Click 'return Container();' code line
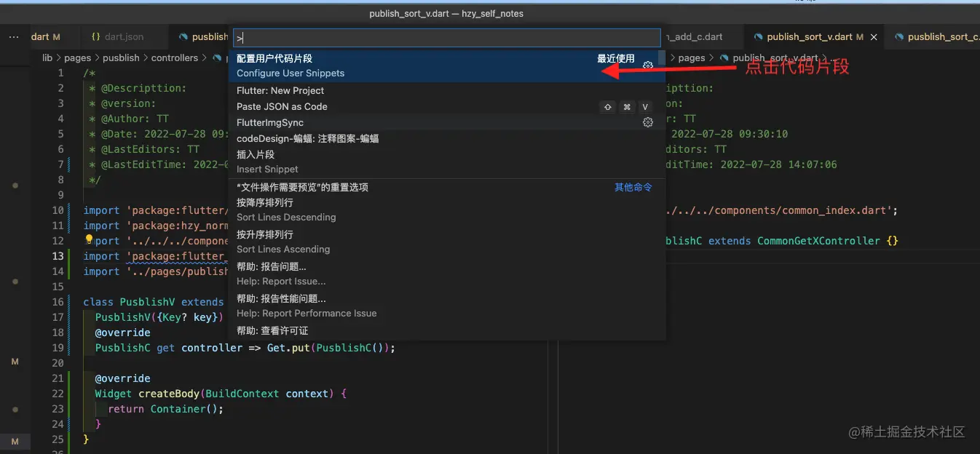Viewport: 980px width, 454px height. (x=165, y=409)
